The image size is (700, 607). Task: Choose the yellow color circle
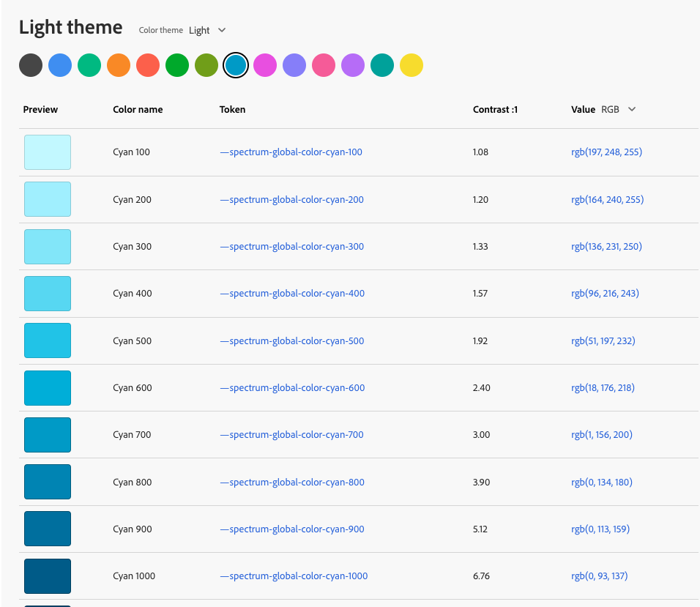coord(412,65)
